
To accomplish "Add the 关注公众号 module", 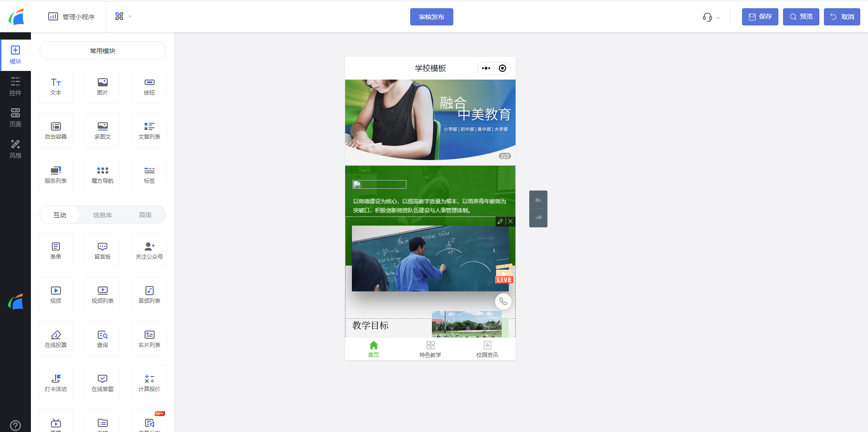I will tap(150, 251).
